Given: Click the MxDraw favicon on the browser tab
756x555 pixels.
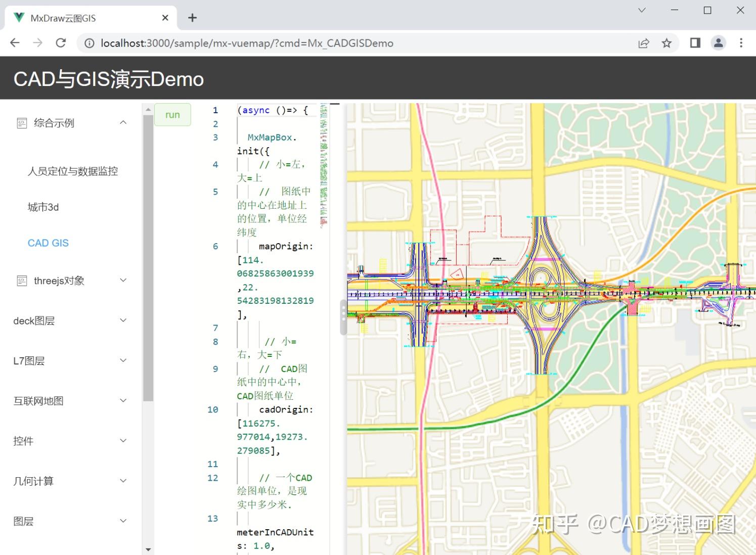Looking at the screenshot, I should click(19, 17).
